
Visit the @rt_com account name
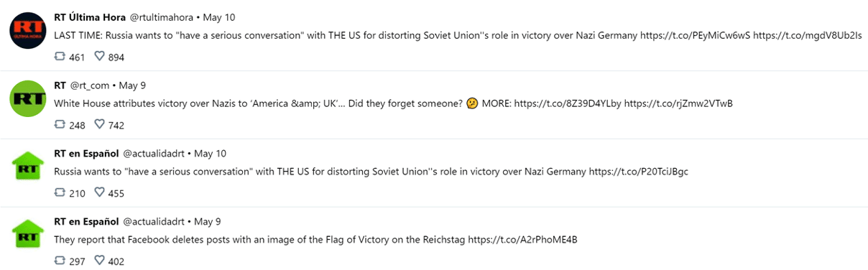tap(89, 85)
